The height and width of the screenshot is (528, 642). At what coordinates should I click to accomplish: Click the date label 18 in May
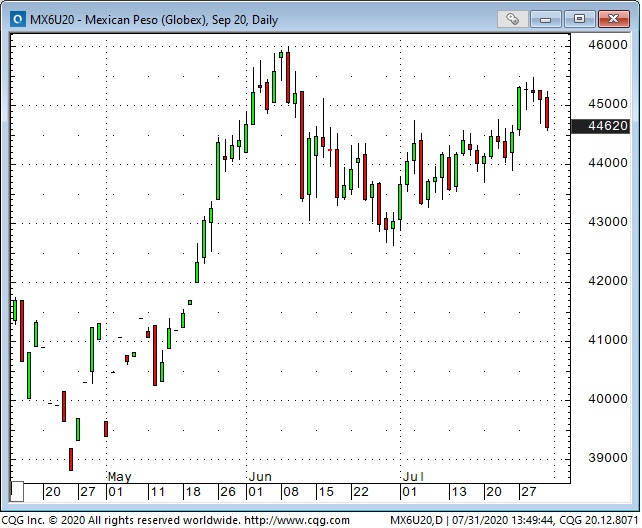(x=193, y=492)
